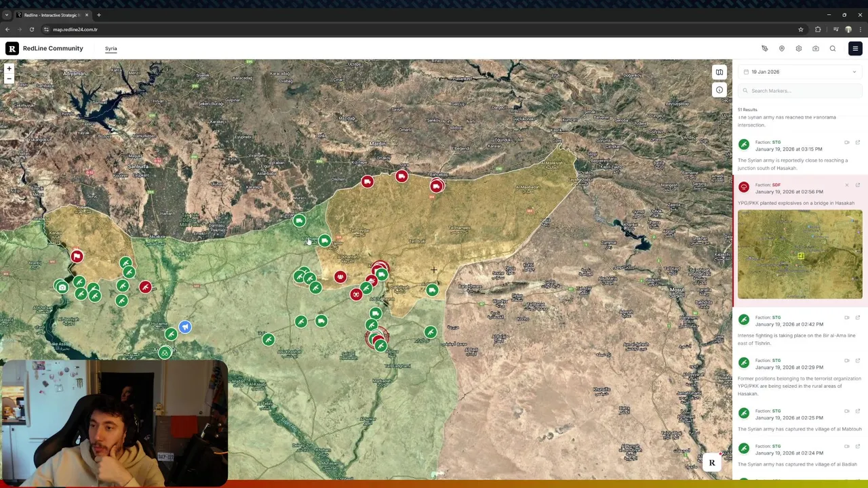
Task: Select the al Mabtouh village captured entry
Action: (x=800, y=420)
